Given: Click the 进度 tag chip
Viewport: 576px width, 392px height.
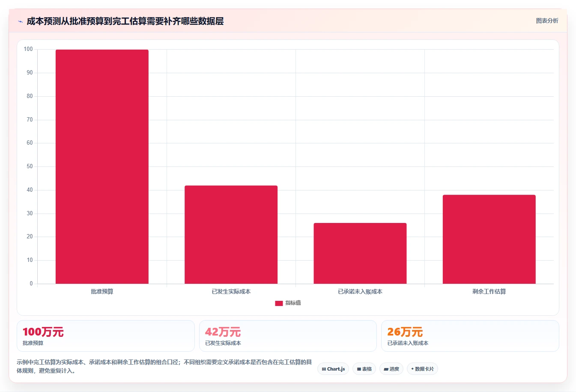Looking at the screenshot, I should [x=391, y=369].
